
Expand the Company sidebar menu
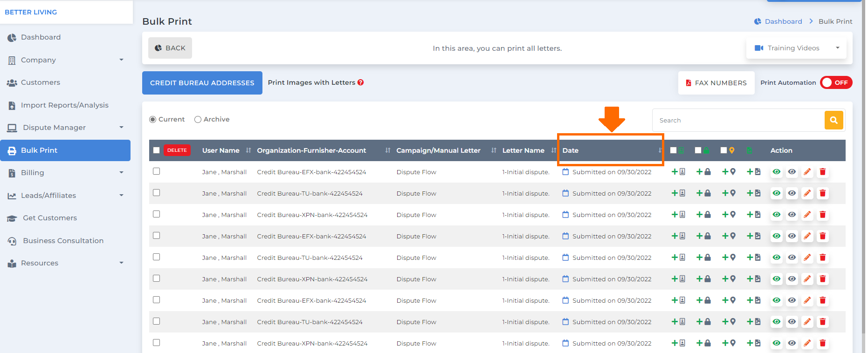coord(65,60)
